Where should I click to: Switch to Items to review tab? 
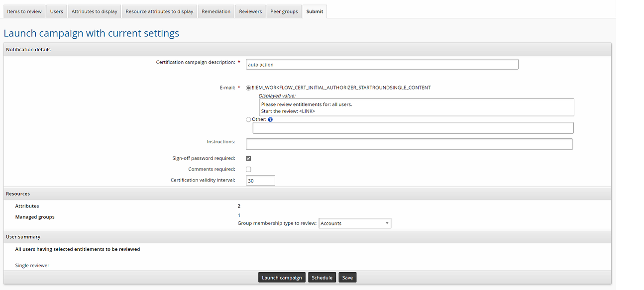coord(24,11)
